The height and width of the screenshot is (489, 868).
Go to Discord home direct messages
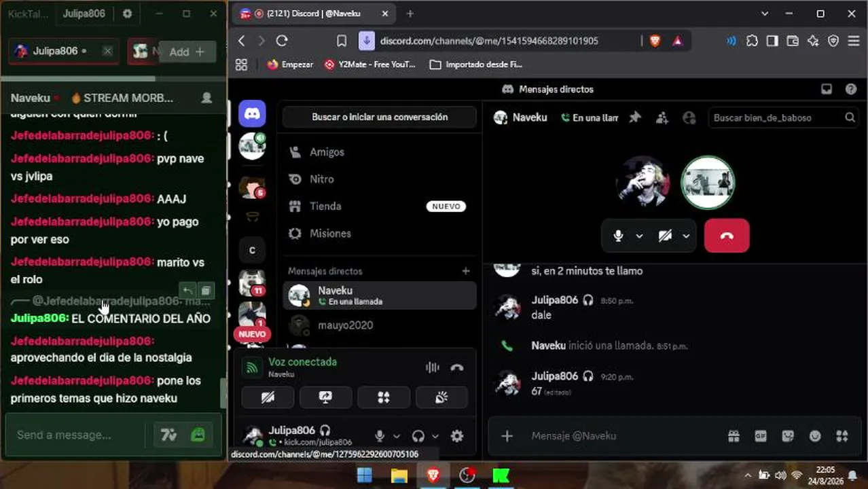tap(253, 113)
